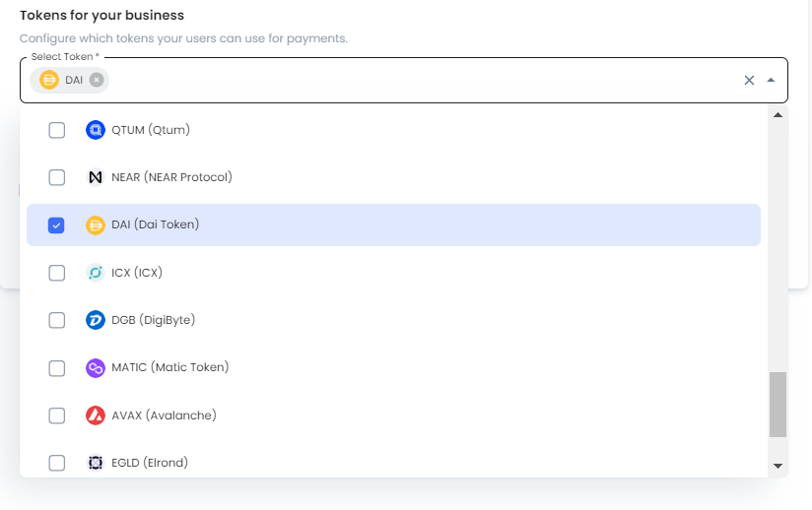Image resolution: width=812 pixels, height=510 pixels.
Task: Click the ICX token icon
Action: tap(96, 273)
